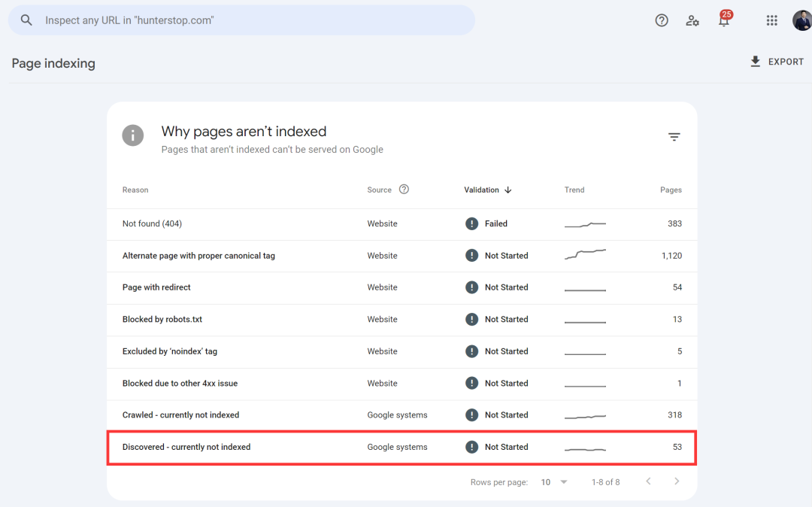Viewport: 812px width, 507px height.
Task: Click the Source column help icon
Action: pos(404,190)
